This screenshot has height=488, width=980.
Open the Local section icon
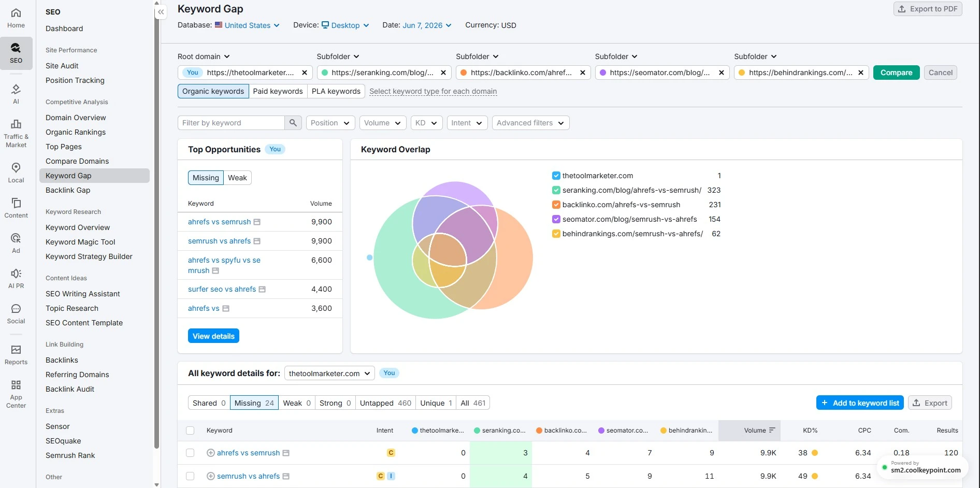coord(16,168)
